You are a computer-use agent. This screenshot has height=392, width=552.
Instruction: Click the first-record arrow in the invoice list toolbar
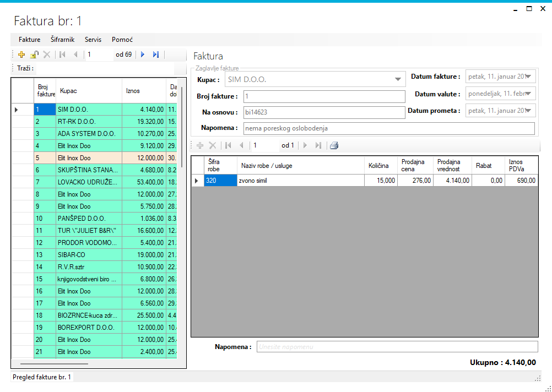[x=62, y=55]
